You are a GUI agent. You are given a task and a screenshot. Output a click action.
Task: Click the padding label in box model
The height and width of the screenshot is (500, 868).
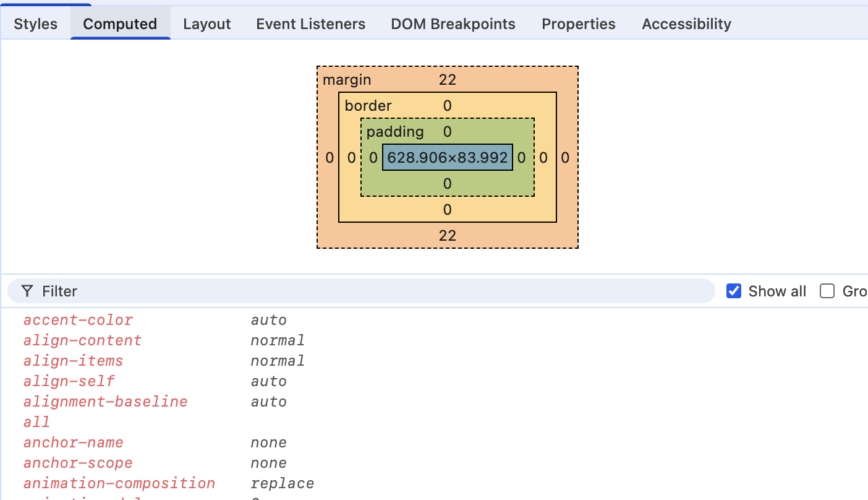395,132
